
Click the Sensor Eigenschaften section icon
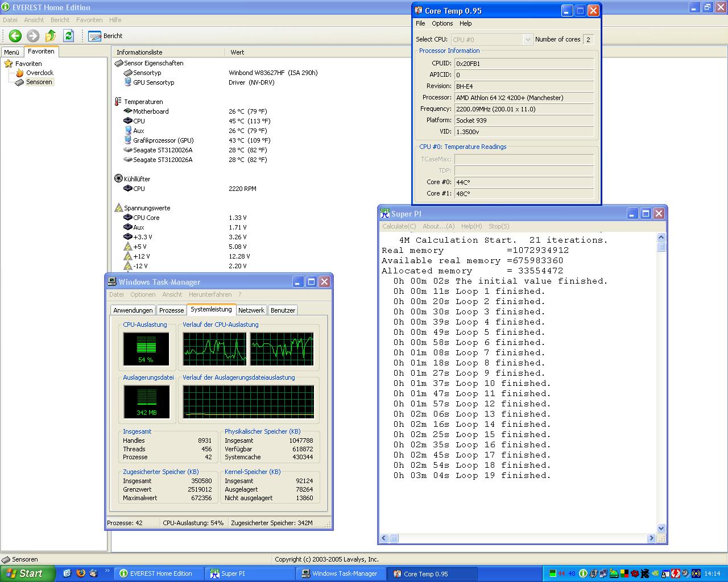click(x=119, y=63)
